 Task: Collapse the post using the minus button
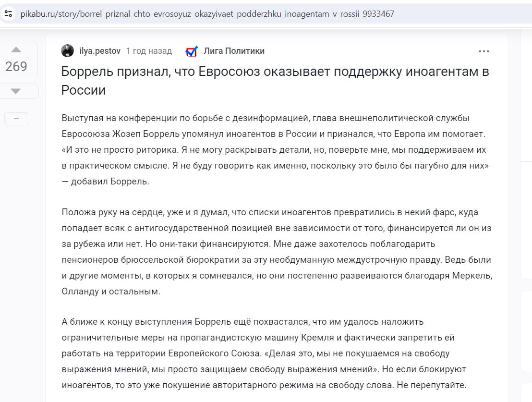pyautogui.click(x=16, y=119)
